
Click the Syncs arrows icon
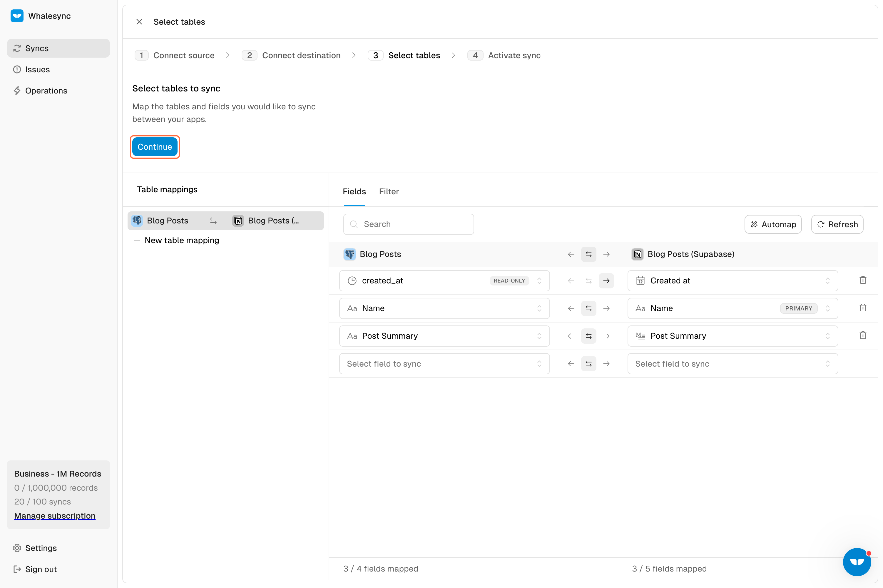click(x=17, y=49)
